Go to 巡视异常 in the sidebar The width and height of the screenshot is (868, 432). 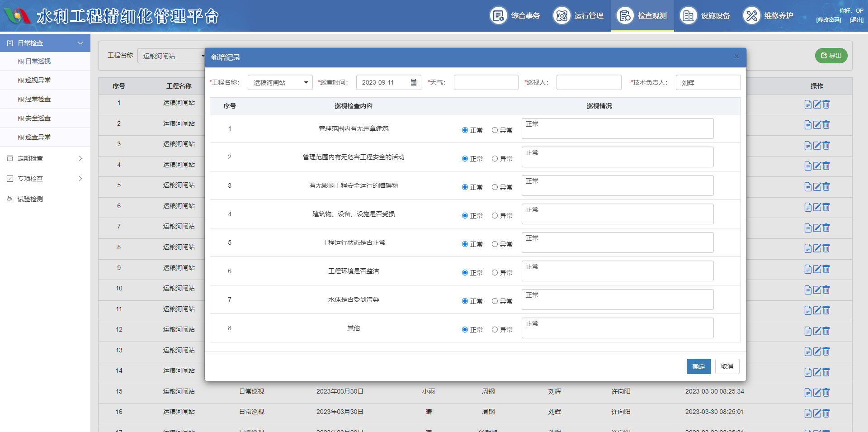(x=38, y=80)
